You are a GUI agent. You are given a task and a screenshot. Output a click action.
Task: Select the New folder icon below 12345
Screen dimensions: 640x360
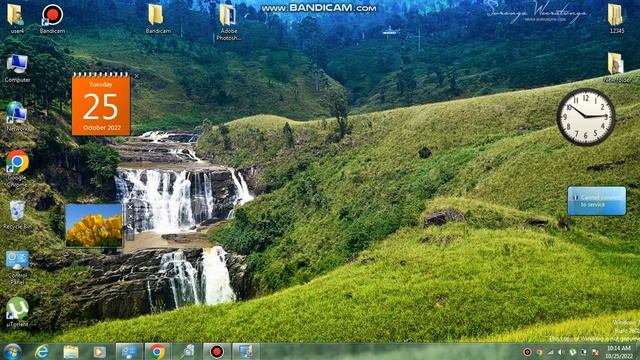pos(616,64)
